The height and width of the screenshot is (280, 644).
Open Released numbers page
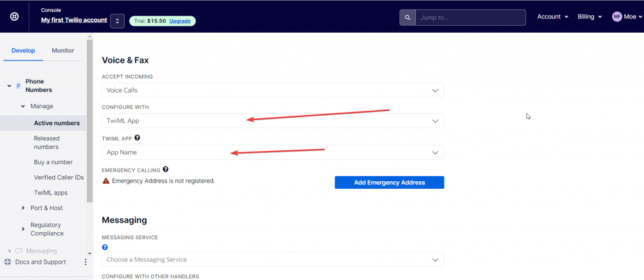click(47, 143)
